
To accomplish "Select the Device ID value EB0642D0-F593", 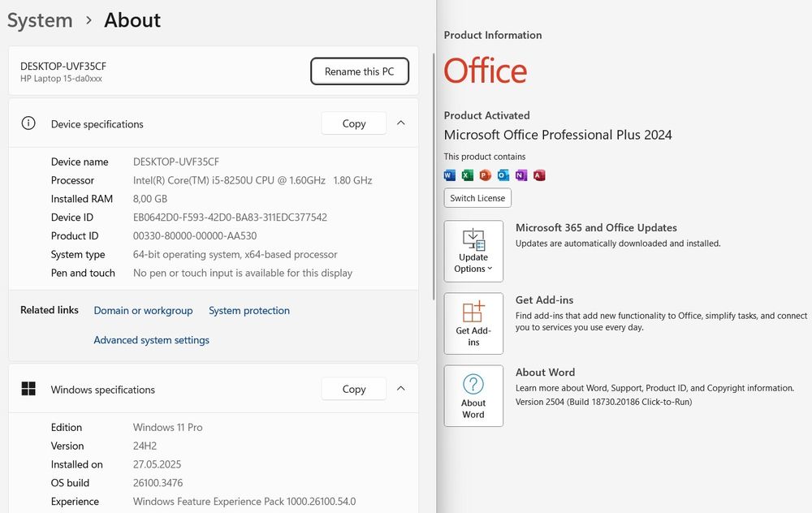I will coord(230,218).
